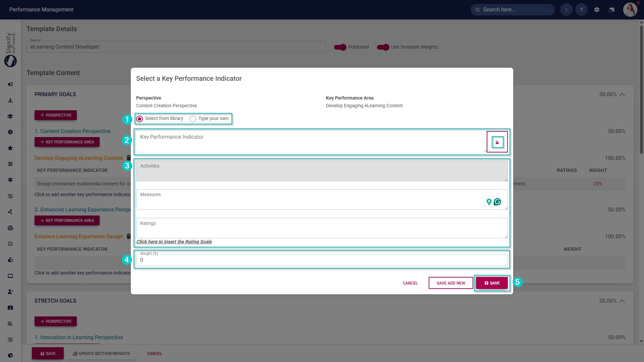Click 'Develop Engaging eLearning Content' heading

(x=79, y=158)
